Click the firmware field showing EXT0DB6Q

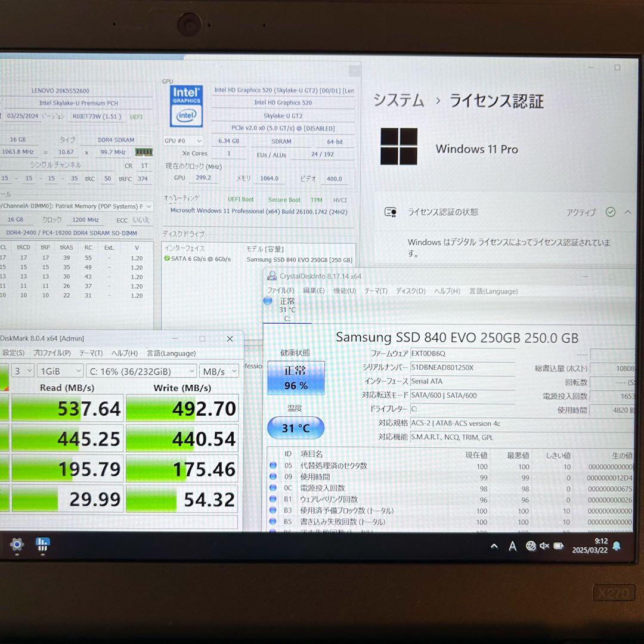click(x=463, y=353)
